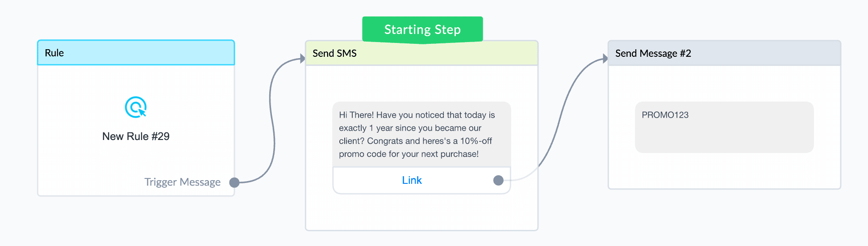Edit the Hi There SMS text bubble
Screen dimensions: 868x246
tap(421, 134)
